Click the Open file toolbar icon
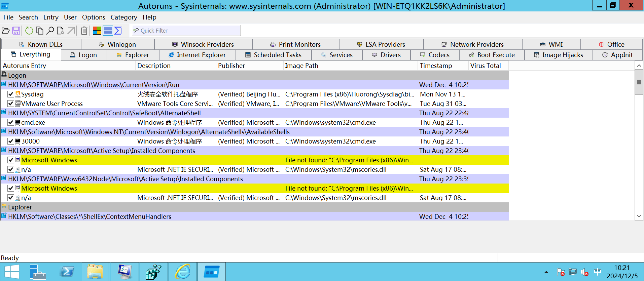 pyautogui.click(x=6, y=31)
